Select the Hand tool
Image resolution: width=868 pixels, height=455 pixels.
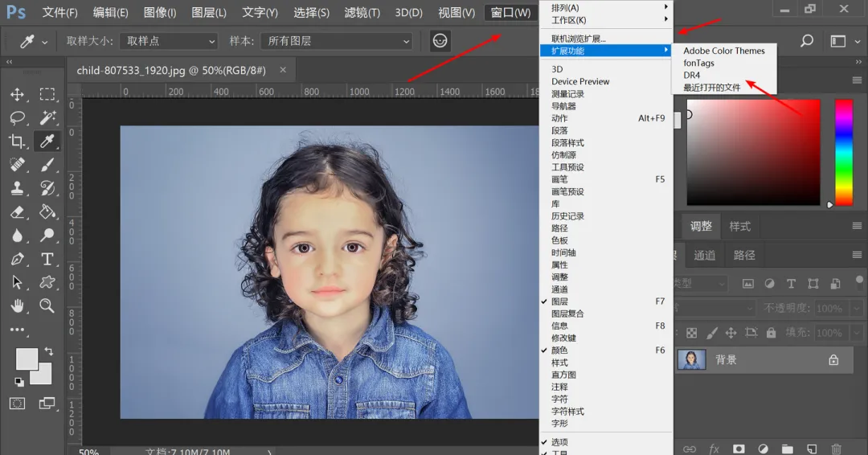17,305
